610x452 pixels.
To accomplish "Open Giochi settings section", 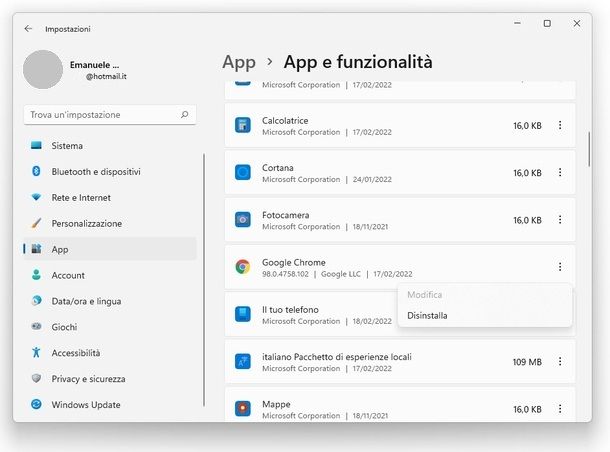I will [110, 327].
